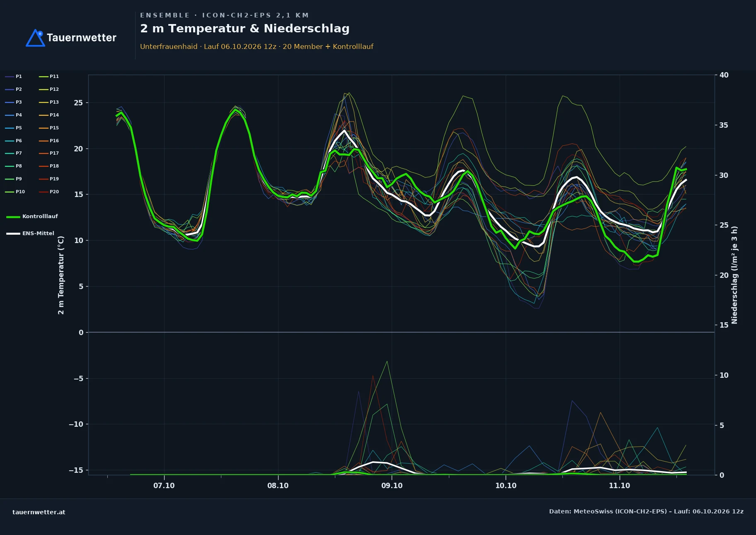
Task: Select the 08.10 date tick label
Action: click(278, 486)
